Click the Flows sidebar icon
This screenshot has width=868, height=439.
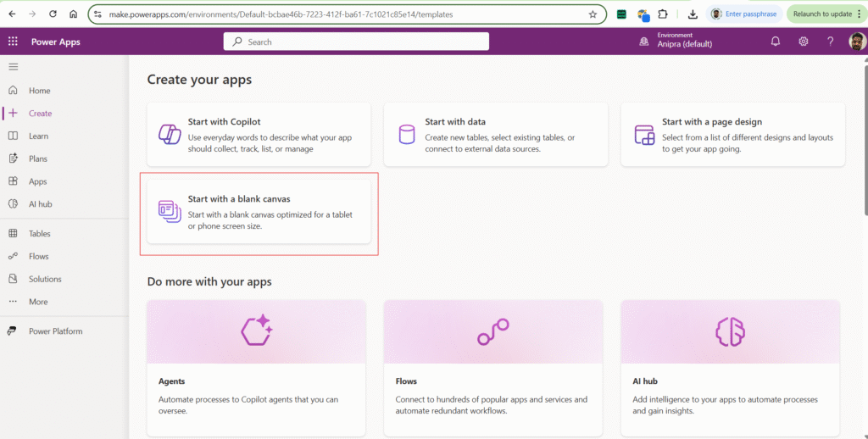click(13, 256)
